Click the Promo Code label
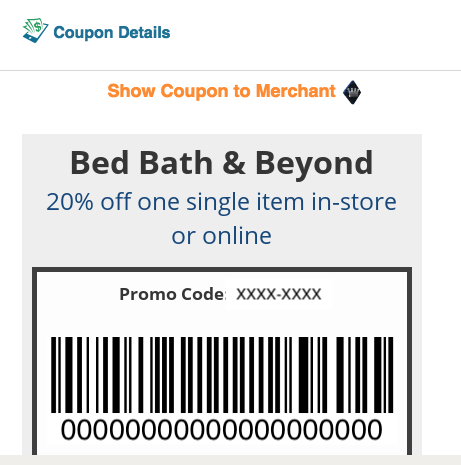The image size is (461, 465). [x=172, y=294]
